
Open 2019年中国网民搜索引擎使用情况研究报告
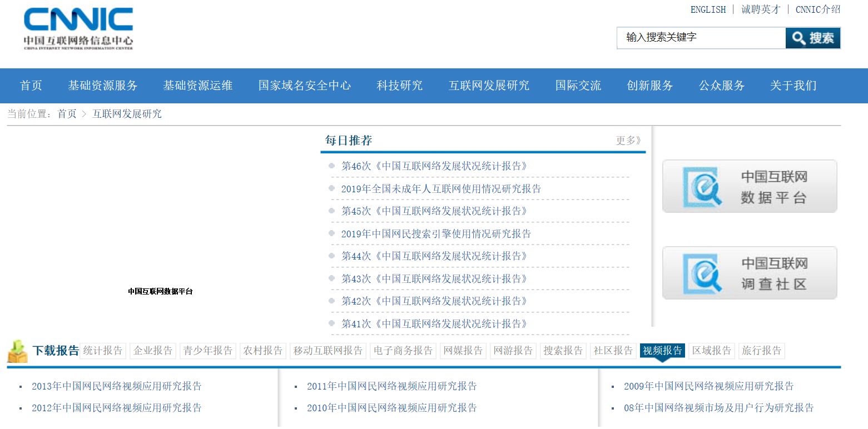pyautogui.click(x=436, y=234)
